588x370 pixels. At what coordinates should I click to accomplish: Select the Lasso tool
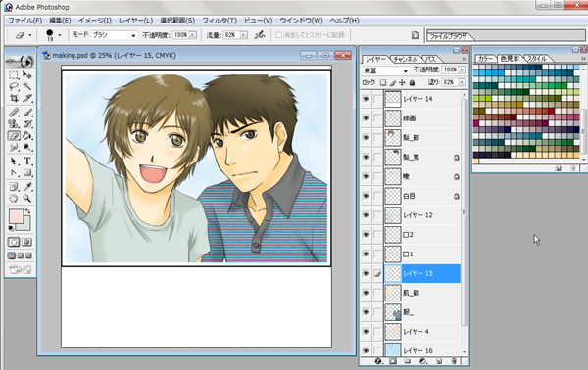coord(14,87)
